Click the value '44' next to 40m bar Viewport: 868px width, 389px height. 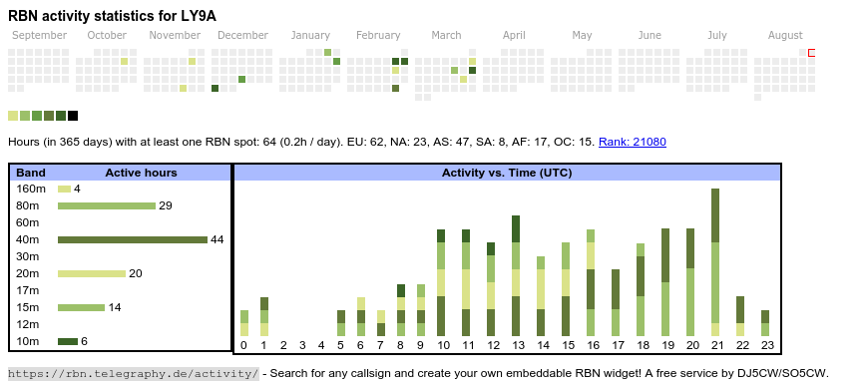coord(217,239)
